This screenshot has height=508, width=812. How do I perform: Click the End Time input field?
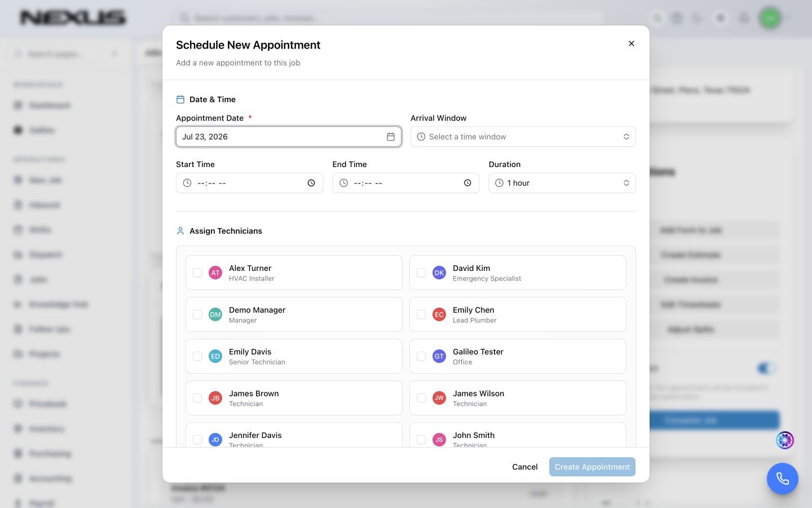click(406, 183)
